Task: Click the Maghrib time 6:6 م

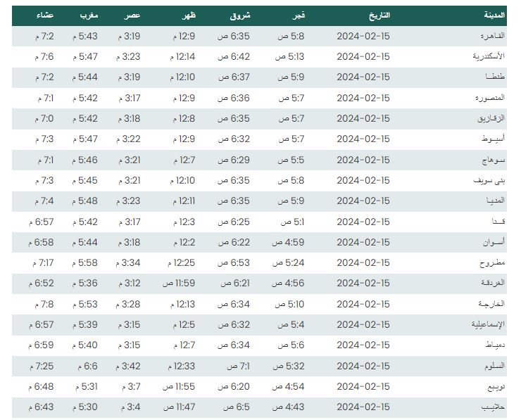Action: point(88,366)
